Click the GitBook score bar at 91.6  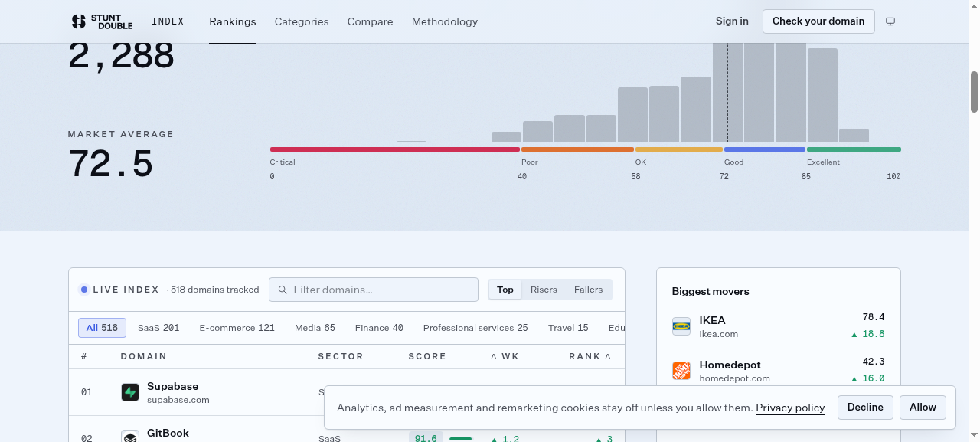(x=460, y=438)
